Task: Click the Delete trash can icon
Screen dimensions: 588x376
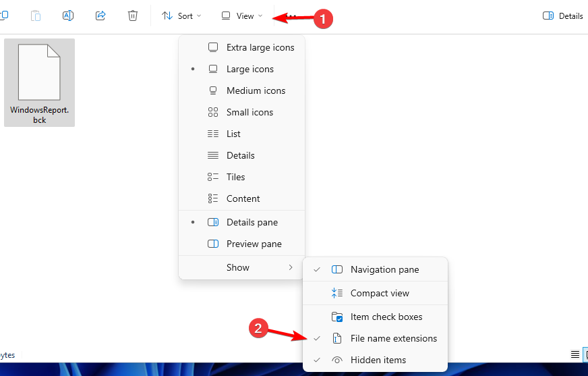Action: point(134,16)
